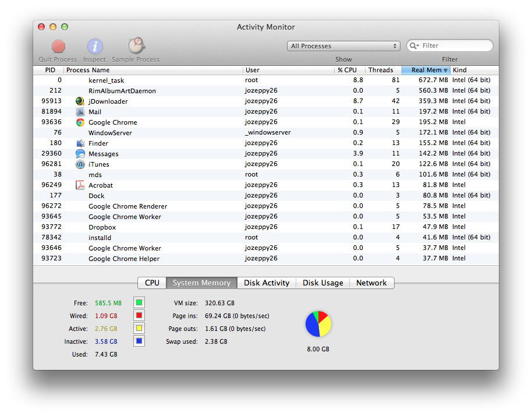Click the Real Mem sort arrow column header
The image size is (532, 416).
click(426, 70)
